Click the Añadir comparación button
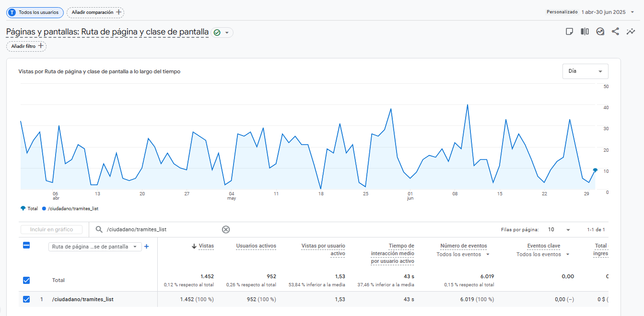 coord(95,12)
